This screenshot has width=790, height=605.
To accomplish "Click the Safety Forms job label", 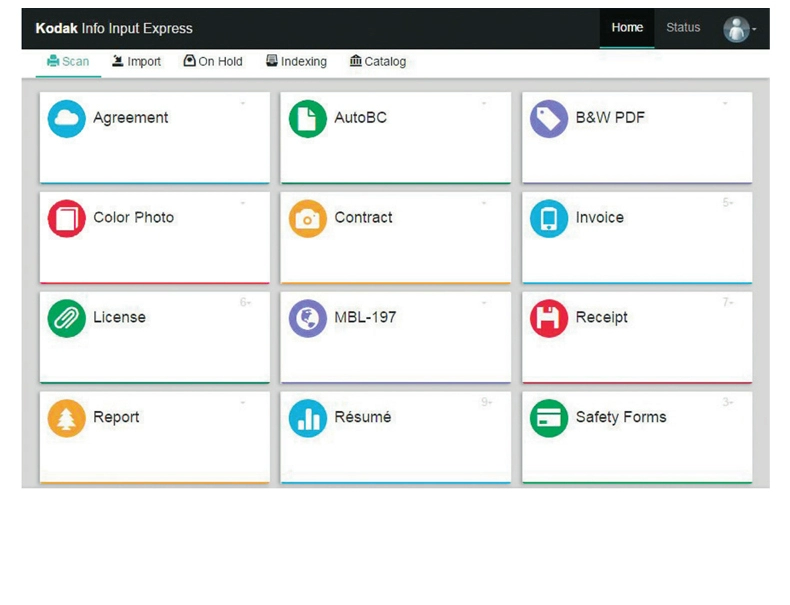I will [621, 417].
